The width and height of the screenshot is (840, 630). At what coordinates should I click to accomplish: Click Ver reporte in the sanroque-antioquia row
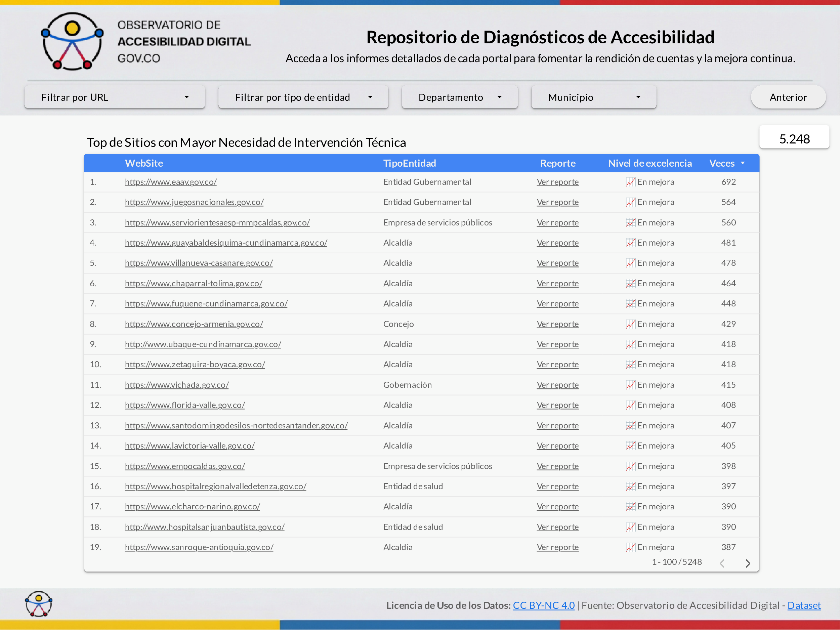[x=557, y=547]
